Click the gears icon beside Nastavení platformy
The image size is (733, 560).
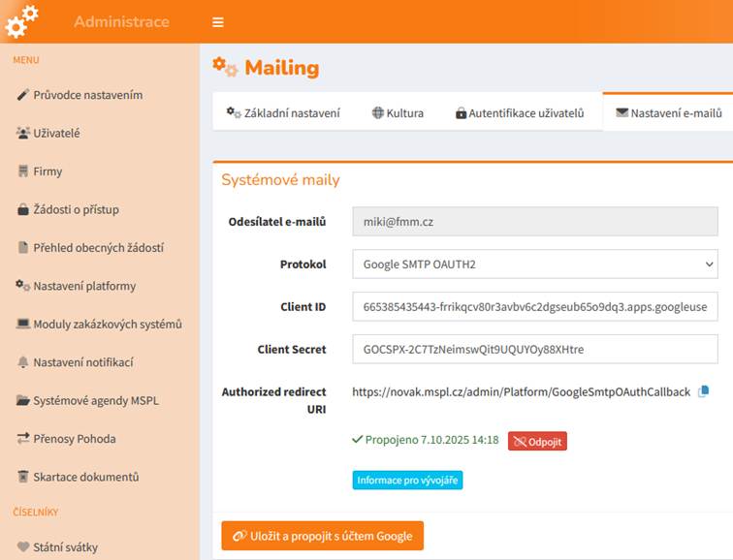pyautogui.click(x=23, y=286)
